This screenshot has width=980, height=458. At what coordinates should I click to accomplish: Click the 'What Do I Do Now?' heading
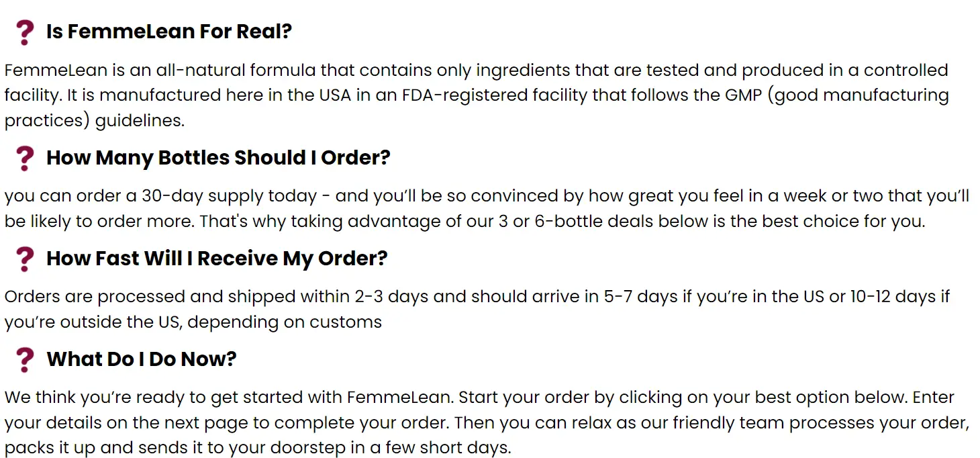tap(142, 359)
